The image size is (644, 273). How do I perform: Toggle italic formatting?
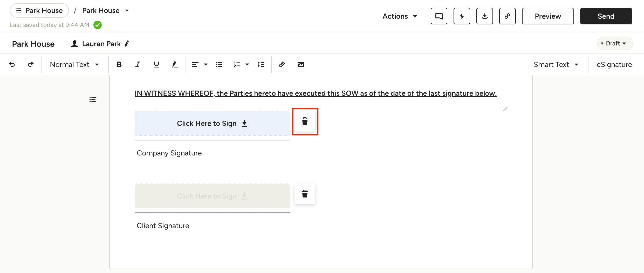(x=138, y=64)
